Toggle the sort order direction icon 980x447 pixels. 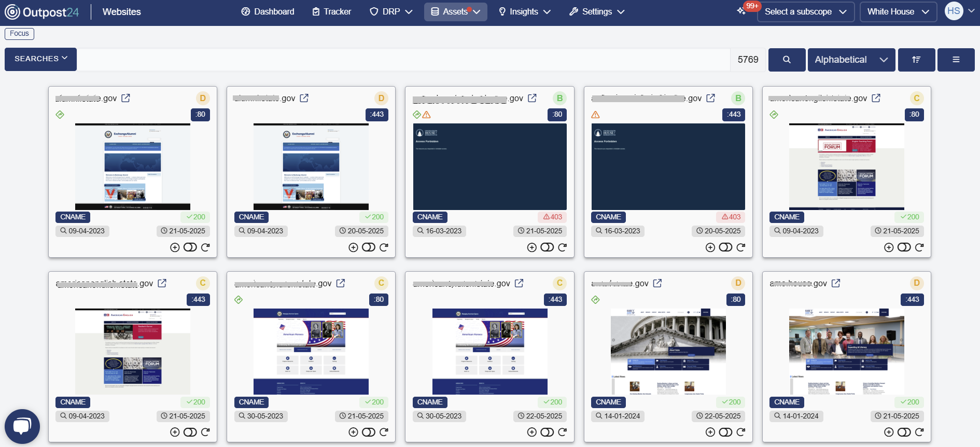pos(916,60)
